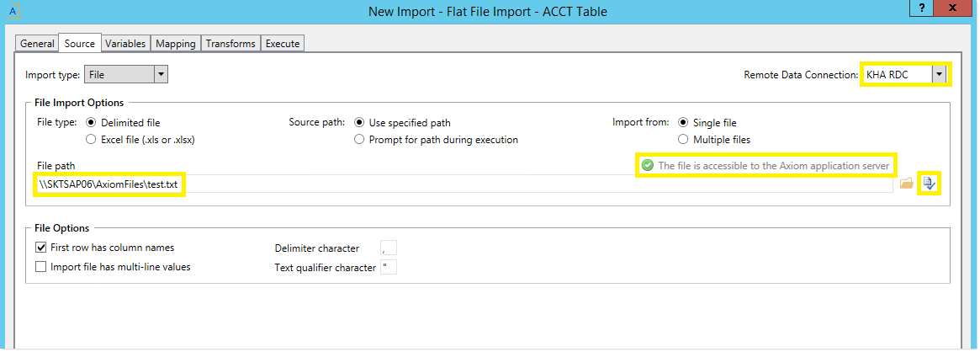Click the help question mark in title bar
The image size is (980, 352).
coord(922,8)
